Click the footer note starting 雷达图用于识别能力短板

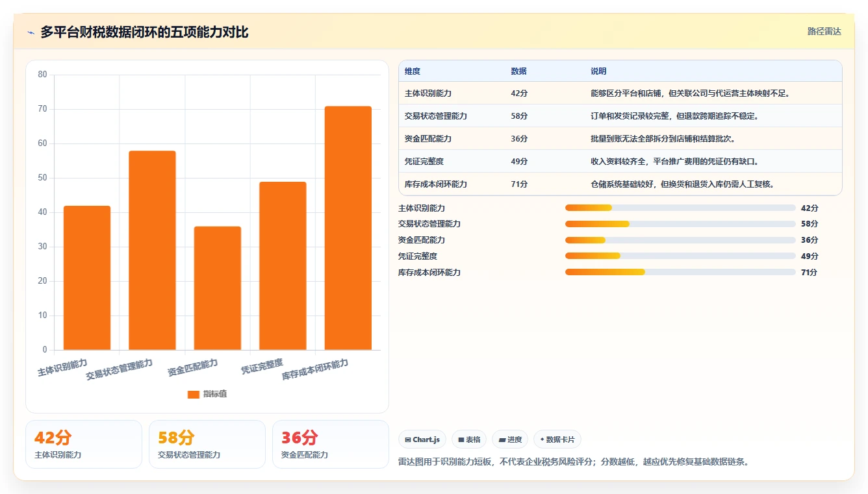point(573,462)
